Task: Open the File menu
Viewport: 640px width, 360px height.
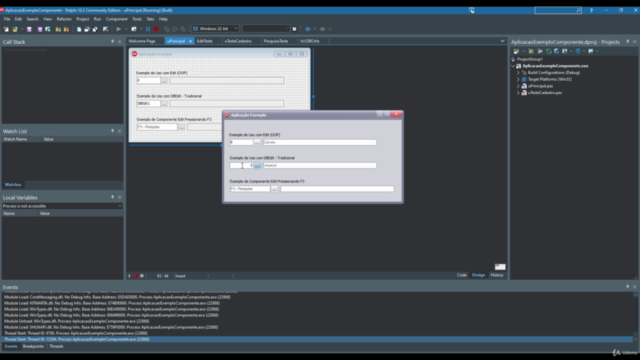Action: tap(7, 19)
